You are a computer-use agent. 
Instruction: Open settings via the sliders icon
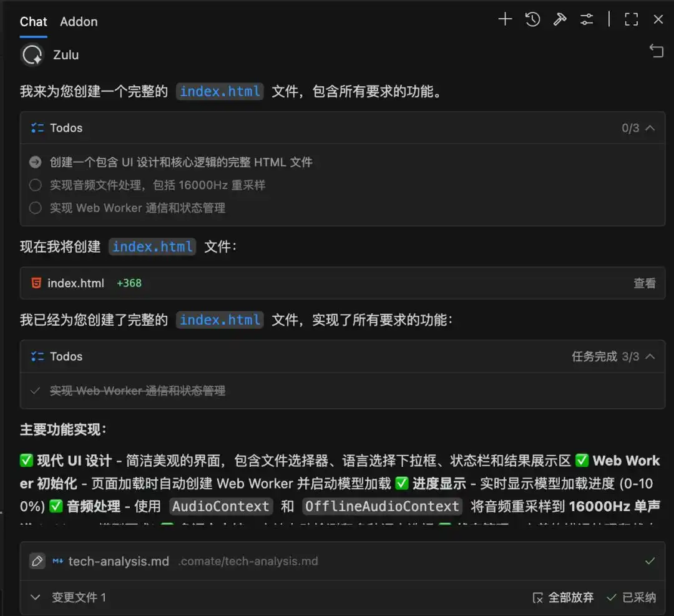(x=587, y=19)
